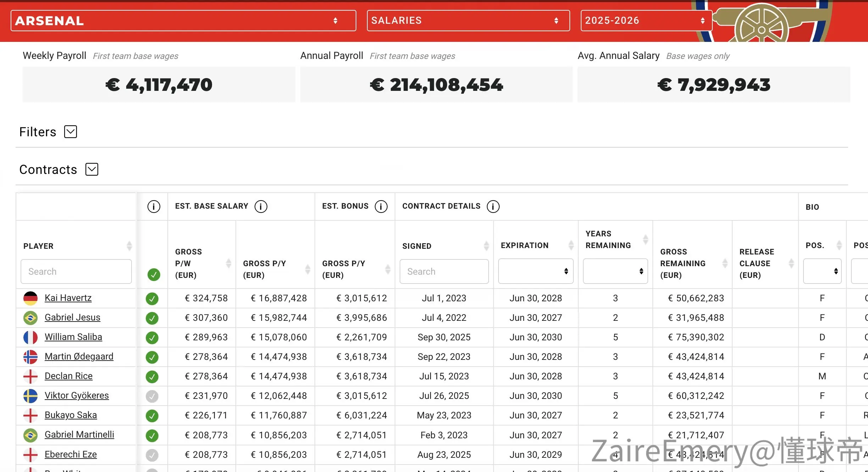Click the green verified check for Bukayo Saka
868x472 pixels.
click(152, 416)
